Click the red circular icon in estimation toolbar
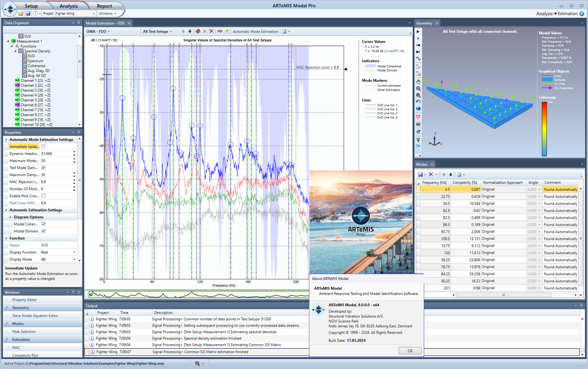 [198, 31]
